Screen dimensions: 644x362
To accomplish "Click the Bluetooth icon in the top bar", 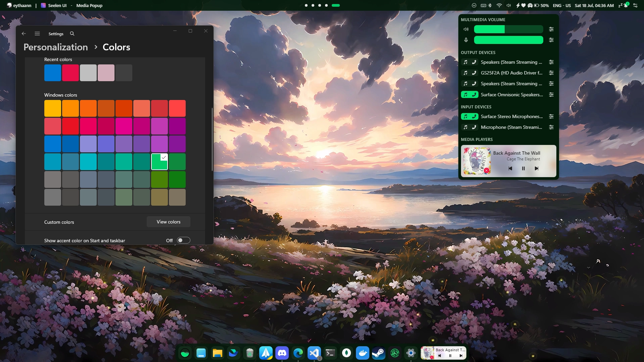I will point(490,5).
